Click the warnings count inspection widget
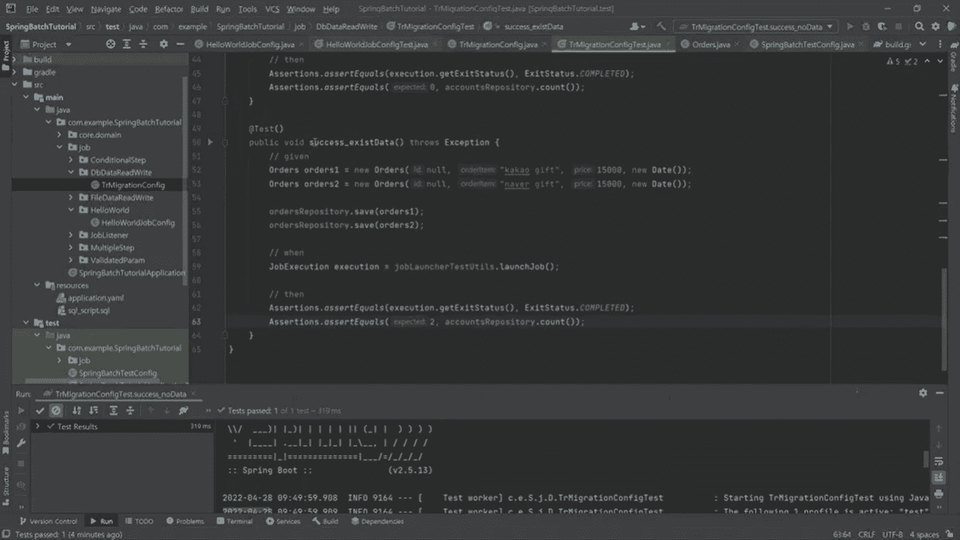The image size is (960, 540). (x=902, y=61)
